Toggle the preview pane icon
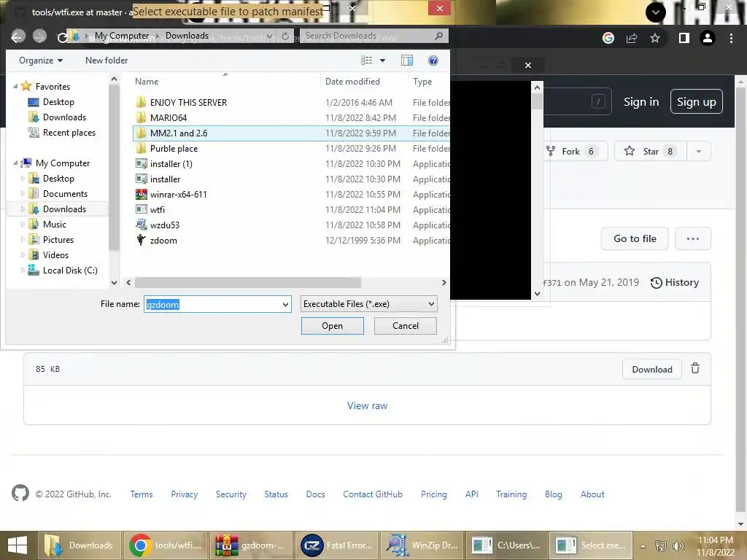747x560 pixels. pos(407,61)
